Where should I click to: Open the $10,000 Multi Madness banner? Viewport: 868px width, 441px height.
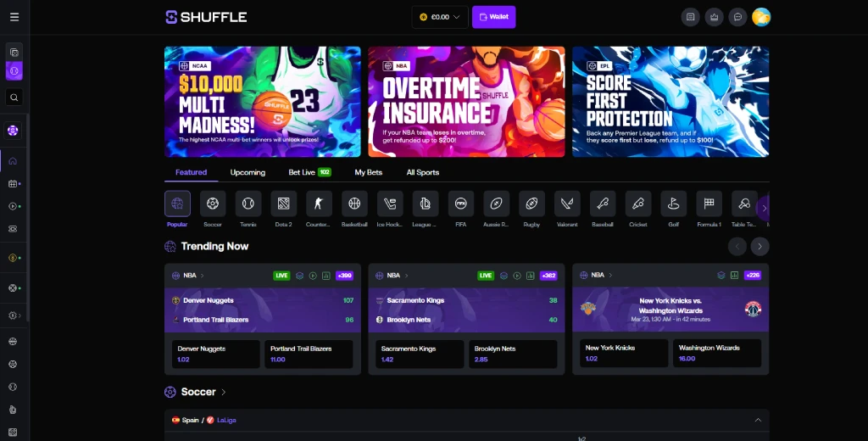[x=263, y=102]
